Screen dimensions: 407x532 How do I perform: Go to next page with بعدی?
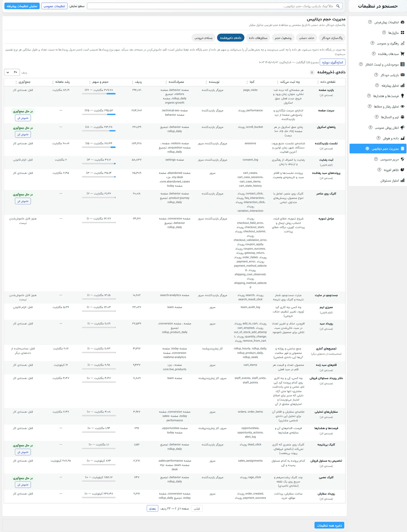click(152, 508)
